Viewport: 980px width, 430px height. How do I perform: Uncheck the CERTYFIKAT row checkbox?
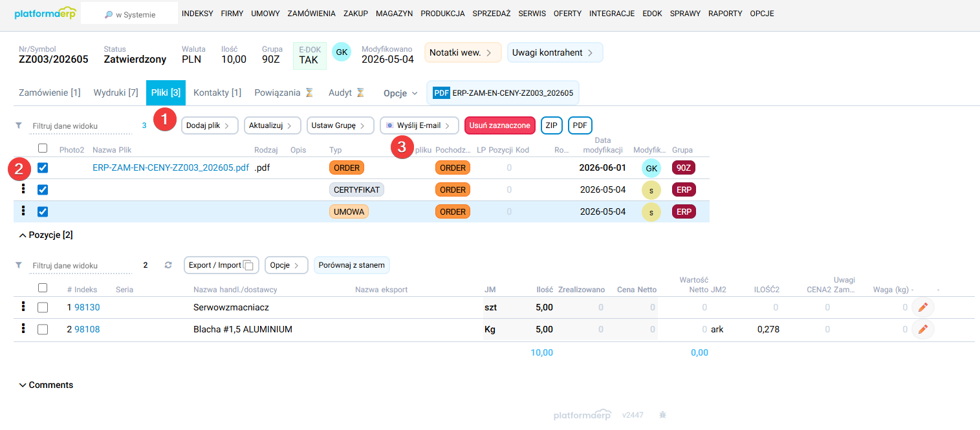(43, 189)
